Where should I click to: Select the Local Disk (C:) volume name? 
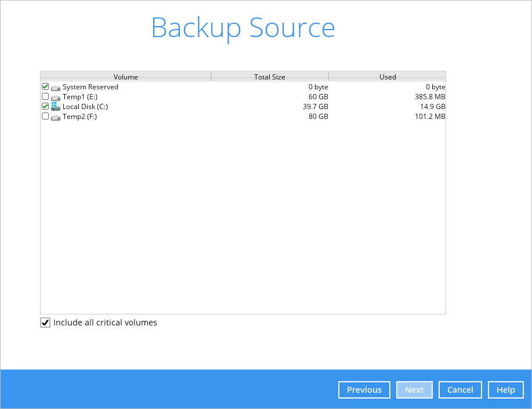(x=85, y=107)
